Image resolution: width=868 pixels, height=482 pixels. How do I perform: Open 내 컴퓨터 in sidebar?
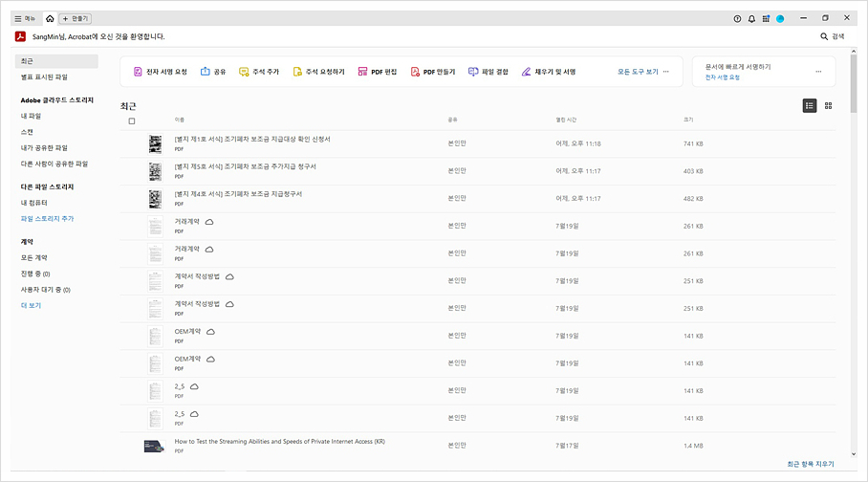[34, 203]
